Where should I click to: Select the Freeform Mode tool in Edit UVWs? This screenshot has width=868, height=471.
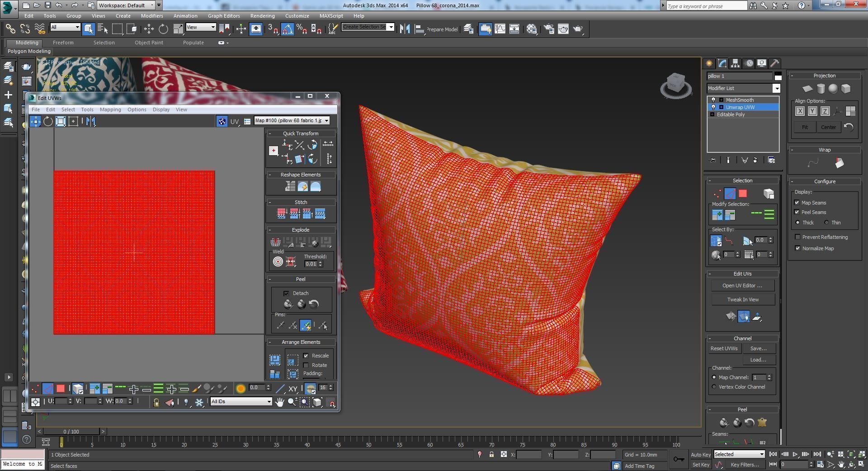[73, 121]
